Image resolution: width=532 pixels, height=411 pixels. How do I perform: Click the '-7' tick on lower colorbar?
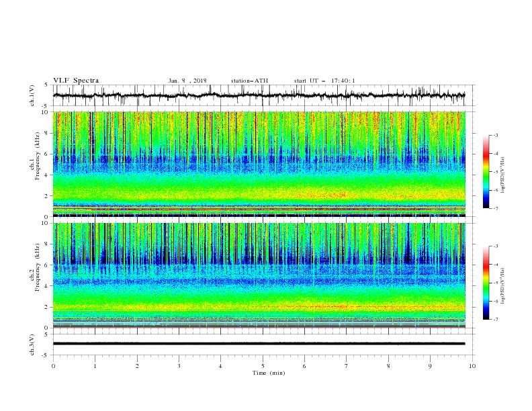click(x=495, y=319)
